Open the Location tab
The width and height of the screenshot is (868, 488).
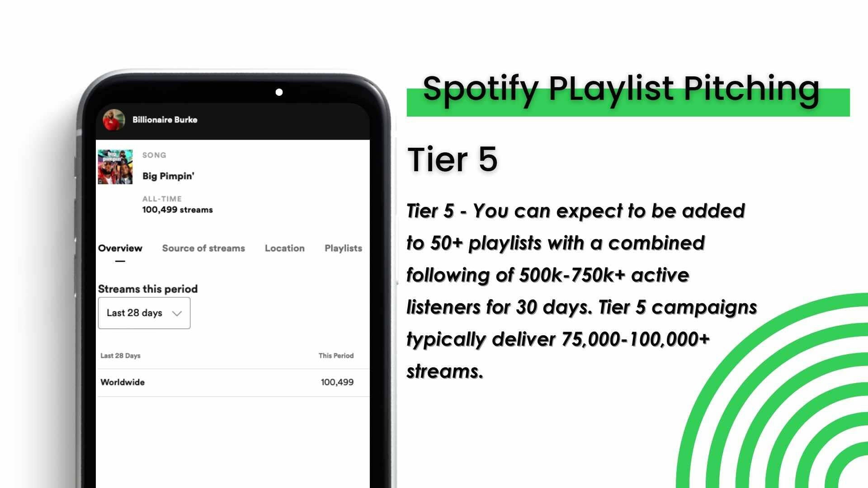point(284,248)
